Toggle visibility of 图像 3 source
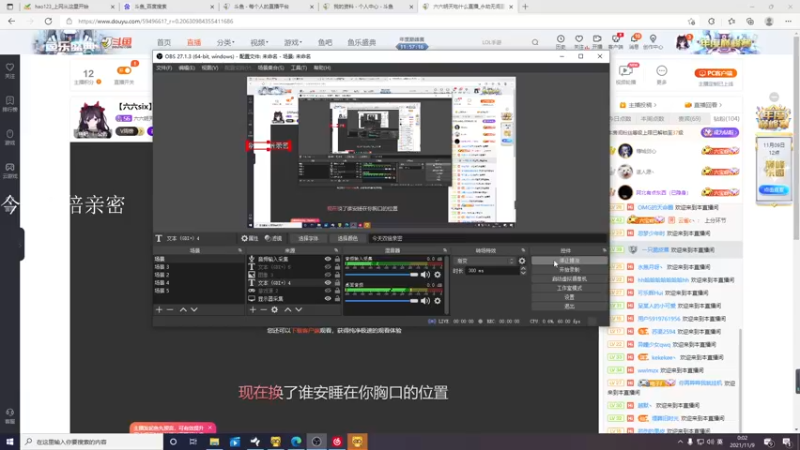Viewport: 800px width, 450px height. [x=328, y=274]
